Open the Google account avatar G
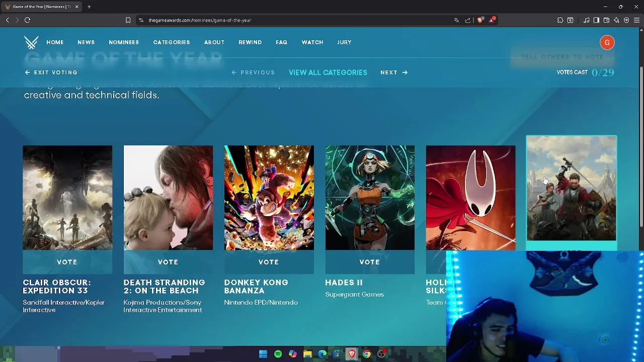644x362 pixels. tap(607, 43)
